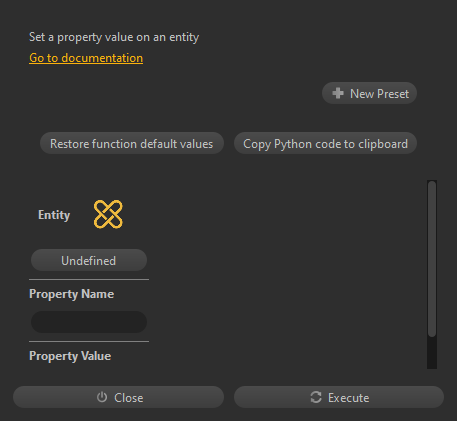Click the separator line above Property Name
The height and width of the screenshot is (421, 457).
pos(89,279)
